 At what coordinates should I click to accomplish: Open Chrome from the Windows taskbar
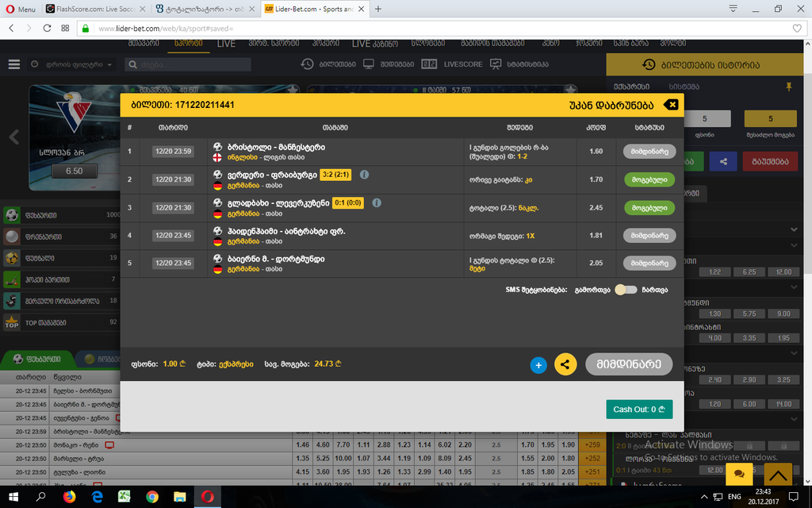tap(151, 497)
